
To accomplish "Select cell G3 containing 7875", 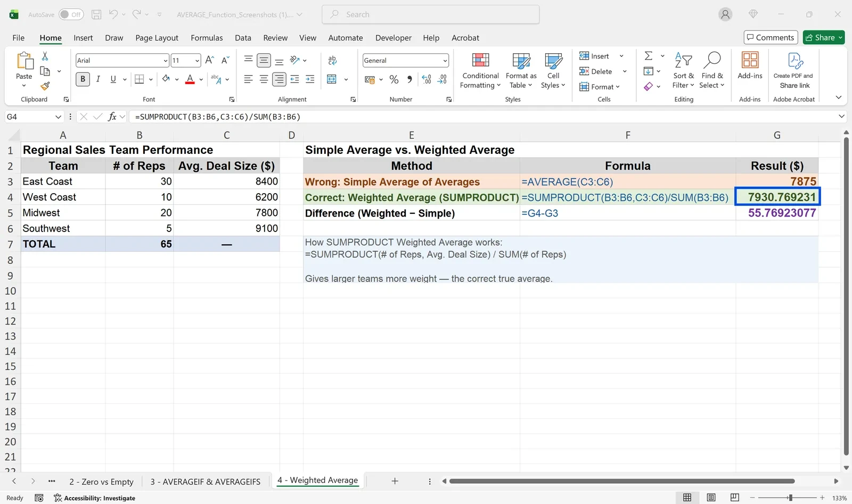I will (x=777, y=181).
